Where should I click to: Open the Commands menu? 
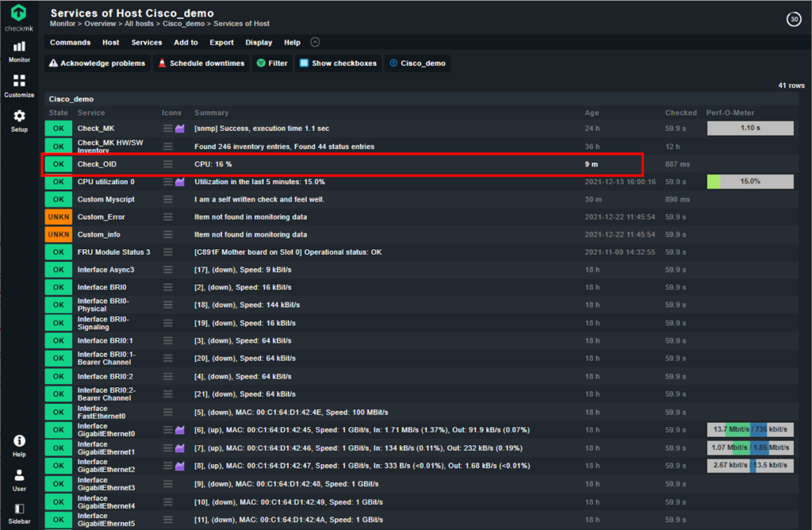(x=70, y=43)
